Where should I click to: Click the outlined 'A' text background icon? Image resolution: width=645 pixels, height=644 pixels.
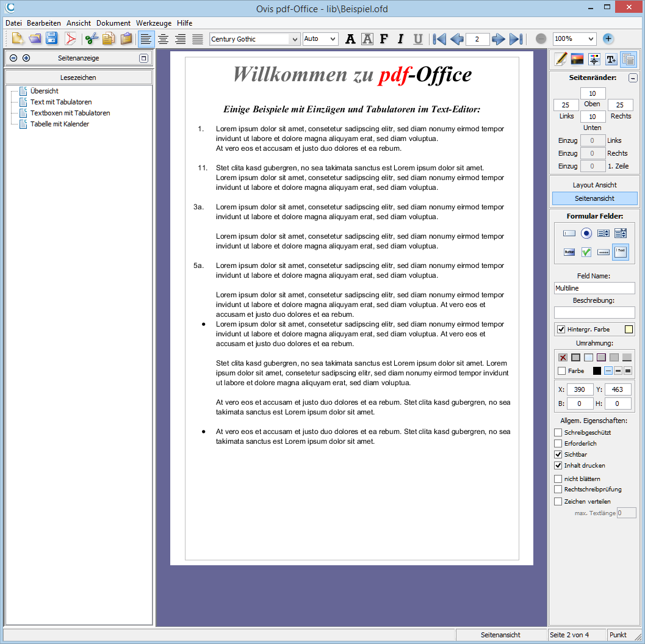click(367, 38)
